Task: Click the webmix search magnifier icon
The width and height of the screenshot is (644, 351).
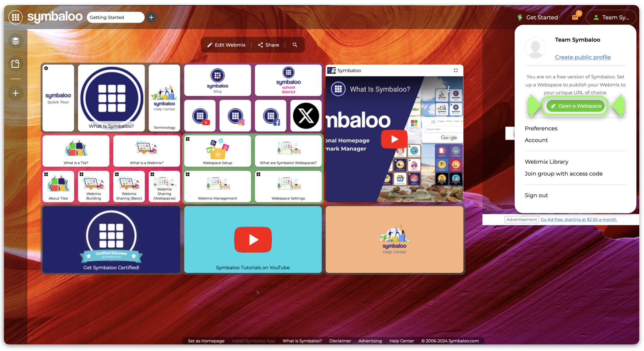Action: tap(295, 45)
